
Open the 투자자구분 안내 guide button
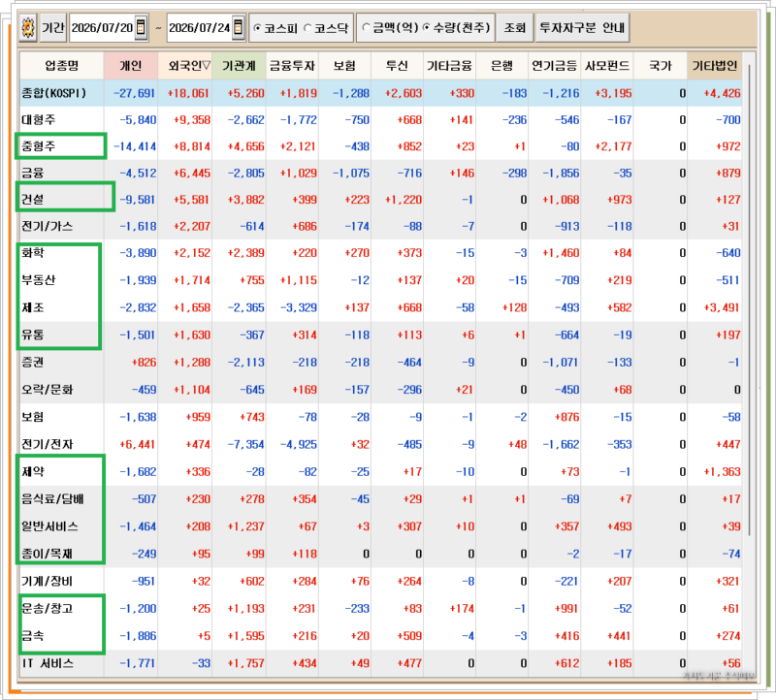582,28
